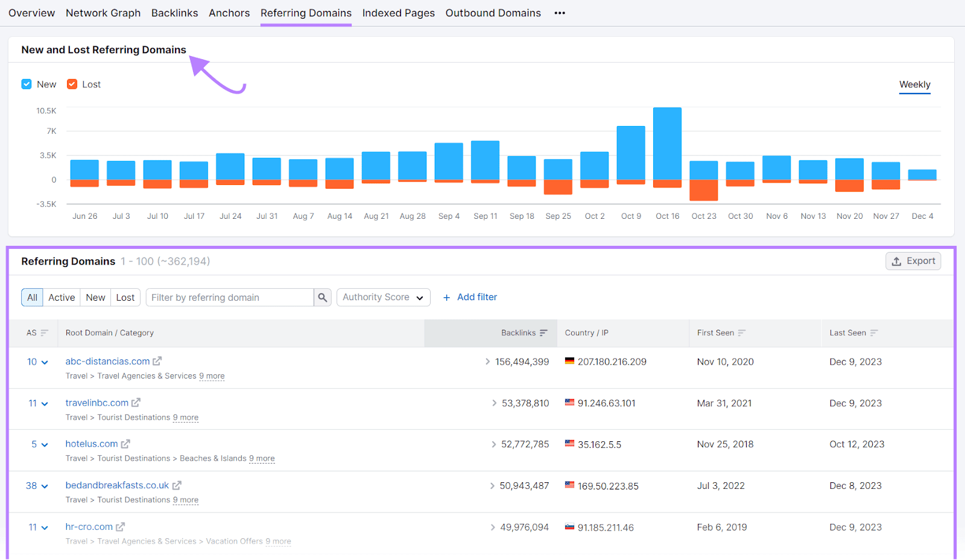Image resolution: width=965 pixels, height=560 pixels.
Task: Open the Authority Score dropdown
Action: coord(383,297)
